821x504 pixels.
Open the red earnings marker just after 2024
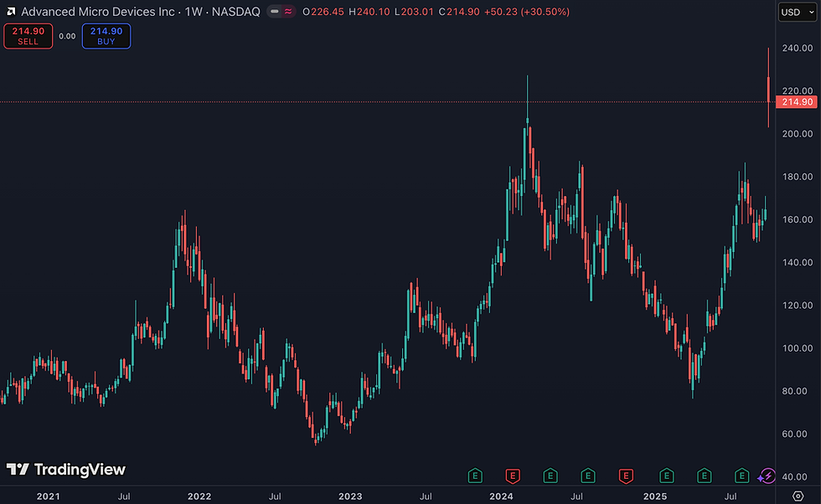513,476
